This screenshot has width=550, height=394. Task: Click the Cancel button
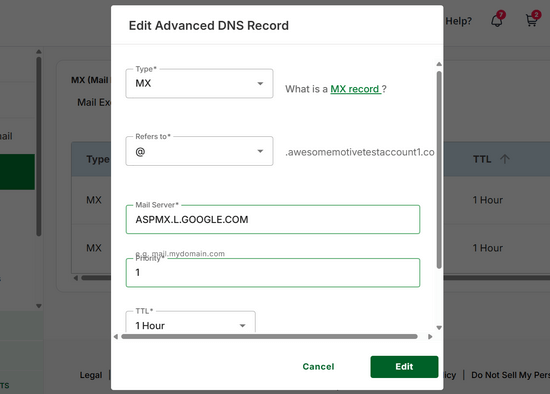click(x=318, y=367)
